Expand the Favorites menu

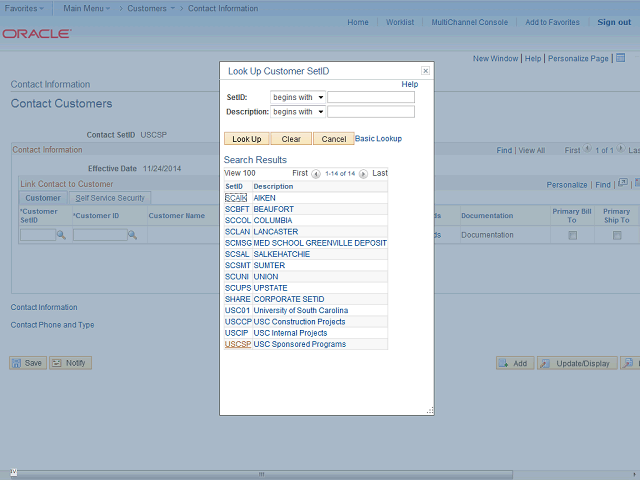coord(24,8)
